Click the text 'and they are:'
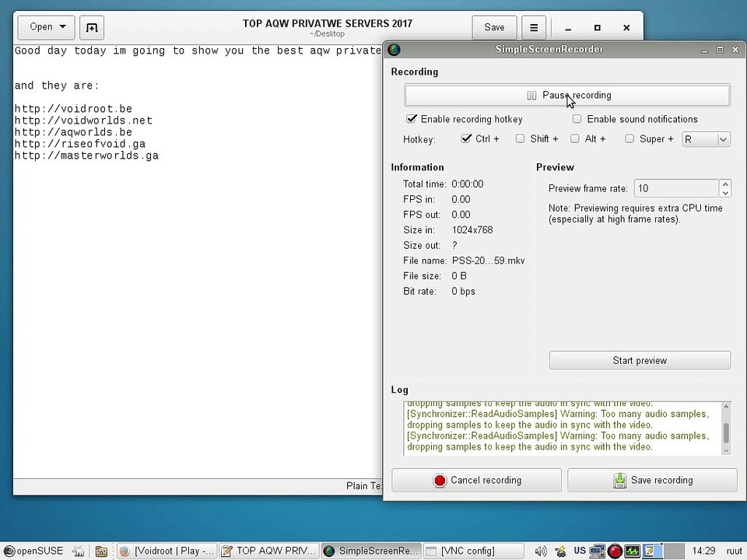Image resolution: width=747 pixels, height=560 pixels. click(57, 86)
